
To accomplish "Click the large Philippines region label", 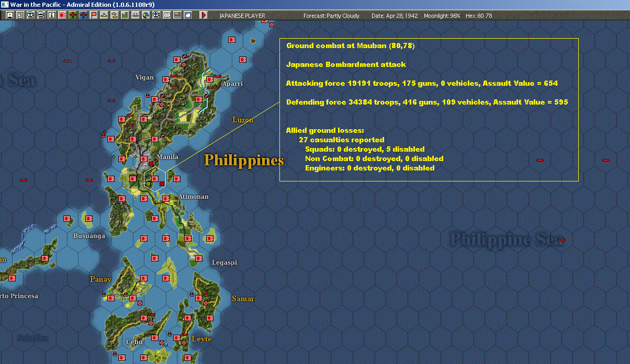I will [244, 160].
